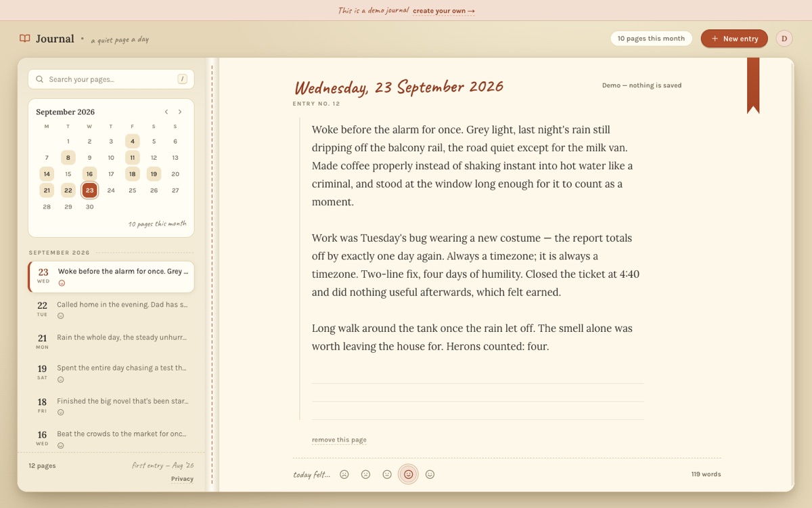Click the mood icon under the 22 Tue entry
Screen dimensions: 812x508
tap(60, 316)
